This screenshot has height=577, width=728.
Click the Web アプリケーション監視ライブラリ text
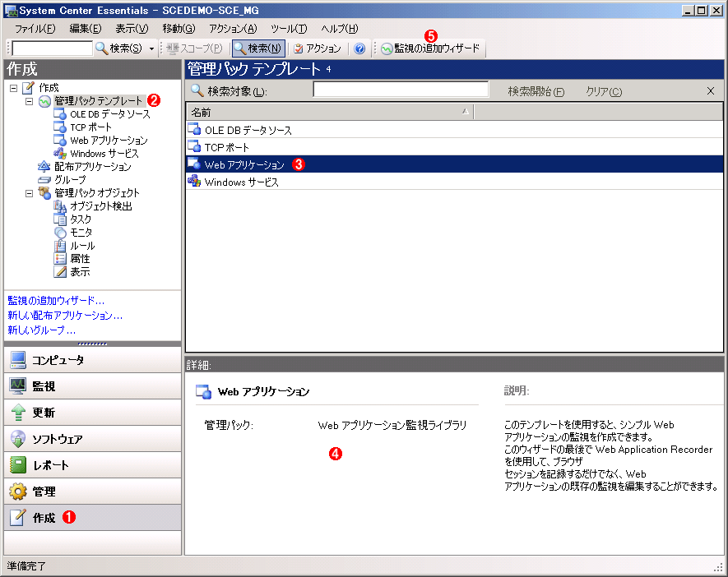(x=392, y=425)
